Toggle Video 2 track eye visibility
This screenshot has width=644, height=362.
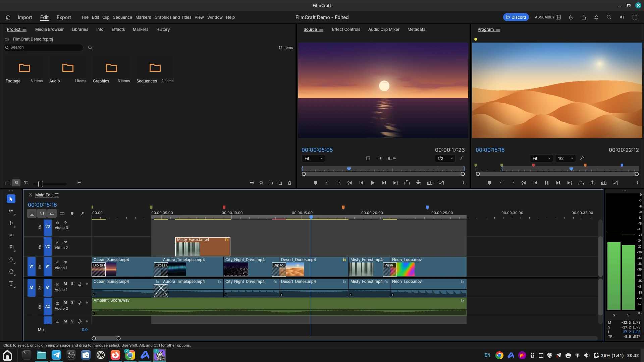pyautogui.click(x=65, y=242)
